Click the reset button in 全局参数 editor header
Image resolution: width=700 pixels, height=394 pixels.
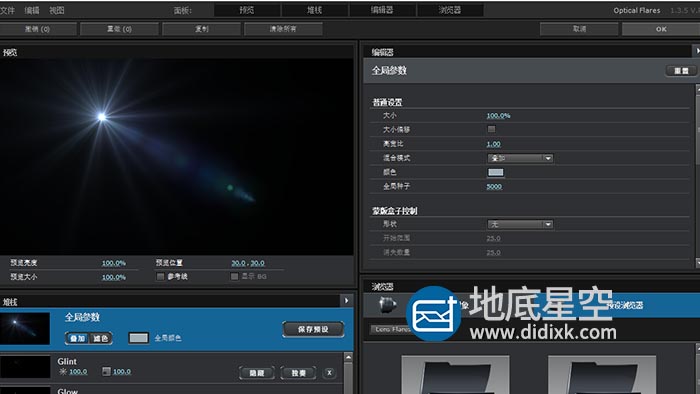[681, 71]
